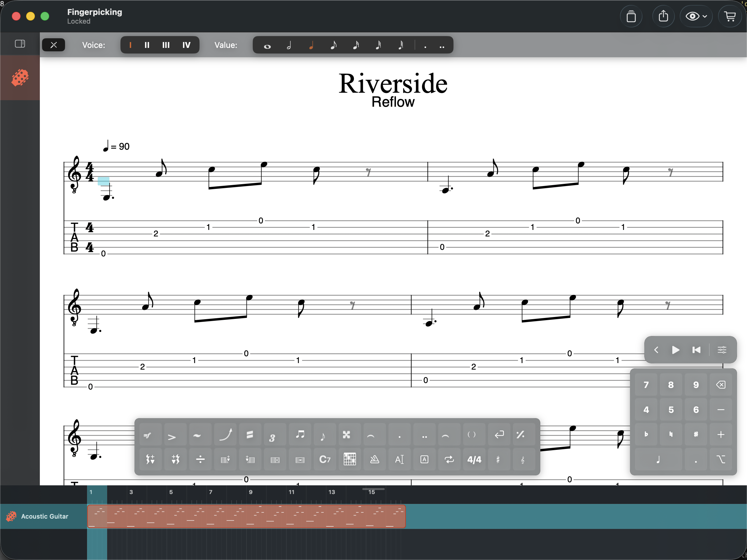
Task: Select eighth note value
Action: (x=333, y=45)
